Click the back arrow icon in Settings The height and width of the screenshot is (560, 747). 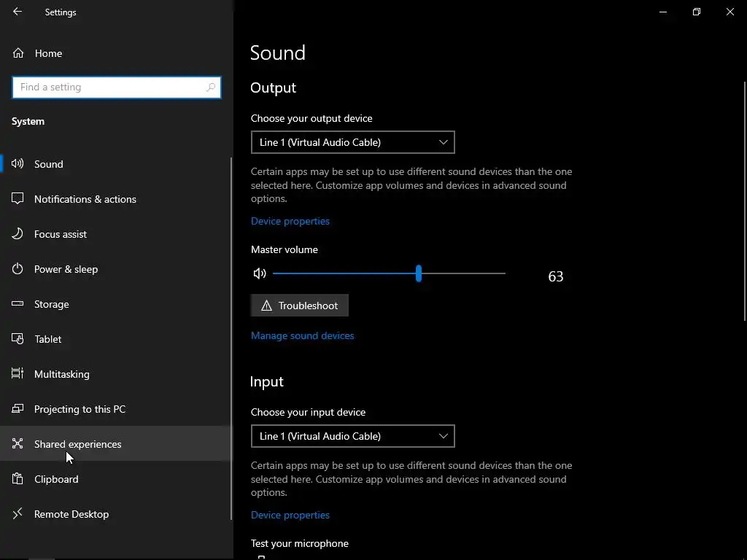(18, 12)
